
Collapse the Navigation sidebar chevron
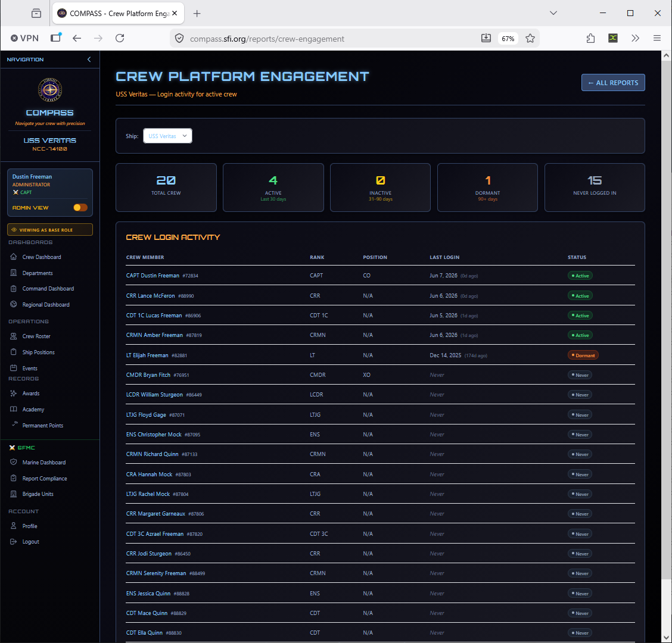pos(89,60)
